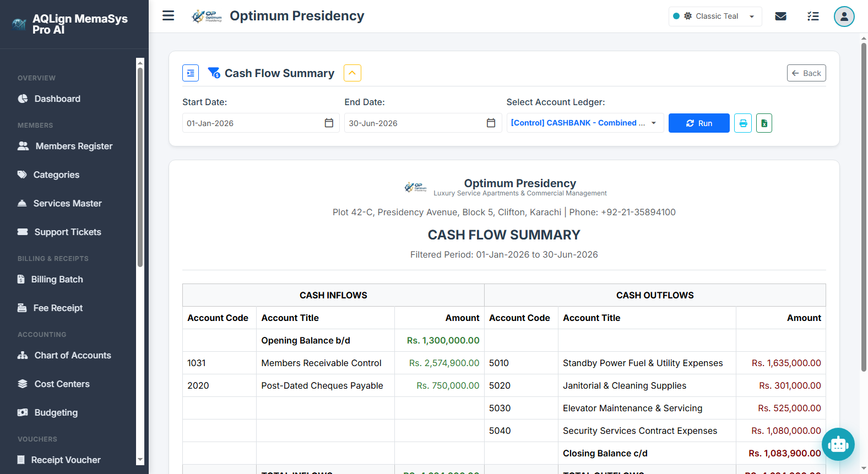Open the Classic Teal theme dropdown
The height and width of the screenshot is (474, 868).
pyautogui.click(x=715, y=17)
